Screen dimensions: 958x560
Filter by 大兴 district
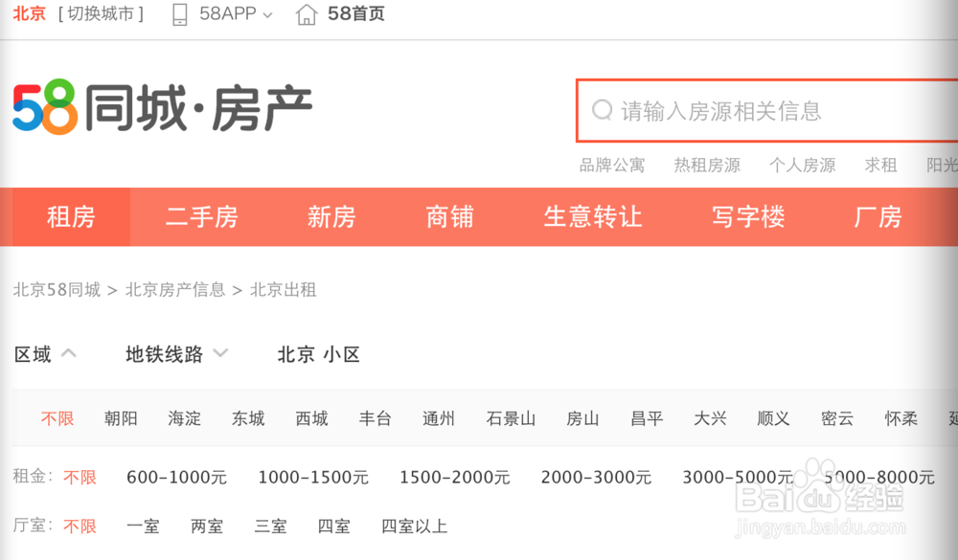click(x=710, y=418)
